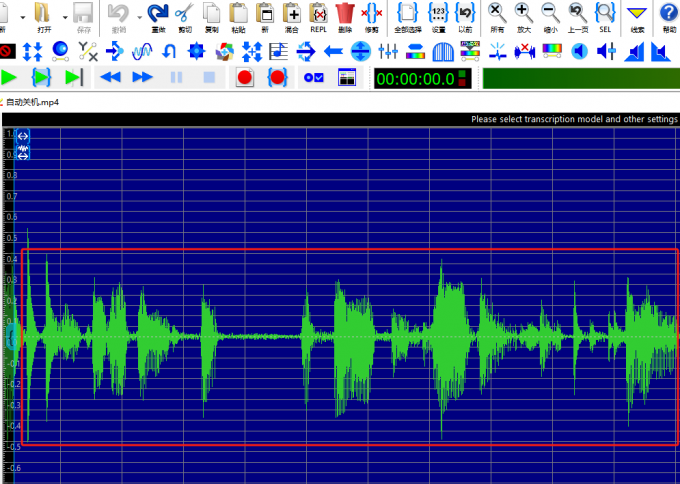Click the Rewind playback button
The height and width of the screenshot is (484, 680).
click(x=110, y=77)
